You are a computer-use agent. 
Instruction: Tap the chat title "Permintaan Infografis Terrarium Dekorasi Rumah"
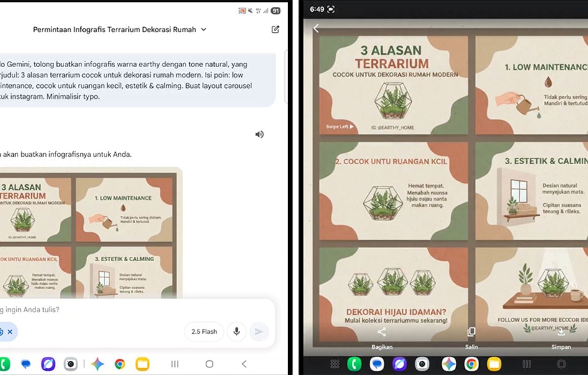[115, 29]
